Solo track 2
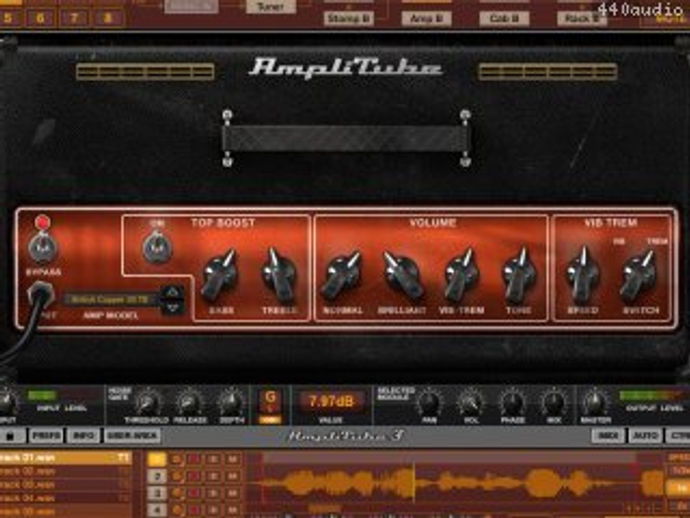This screenshot has height=518, width=690. pos(213,477)
